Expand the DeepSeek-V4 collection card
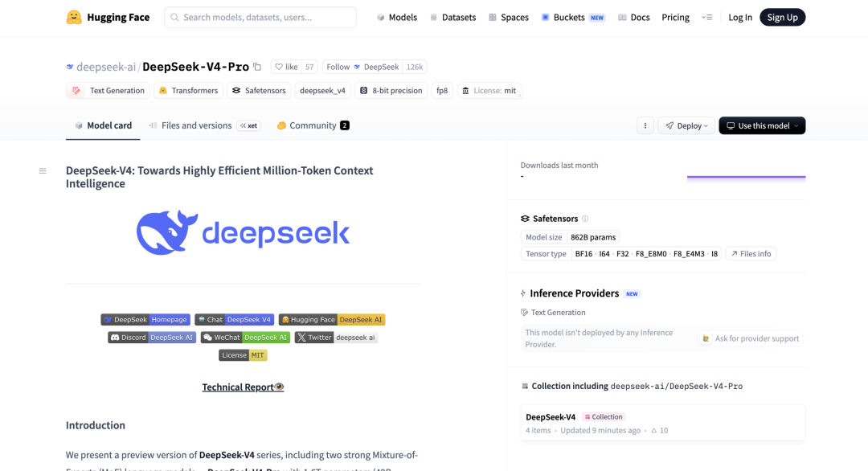Image resolution: width=868 pixels, height=471 pixels. click(662, 422)
